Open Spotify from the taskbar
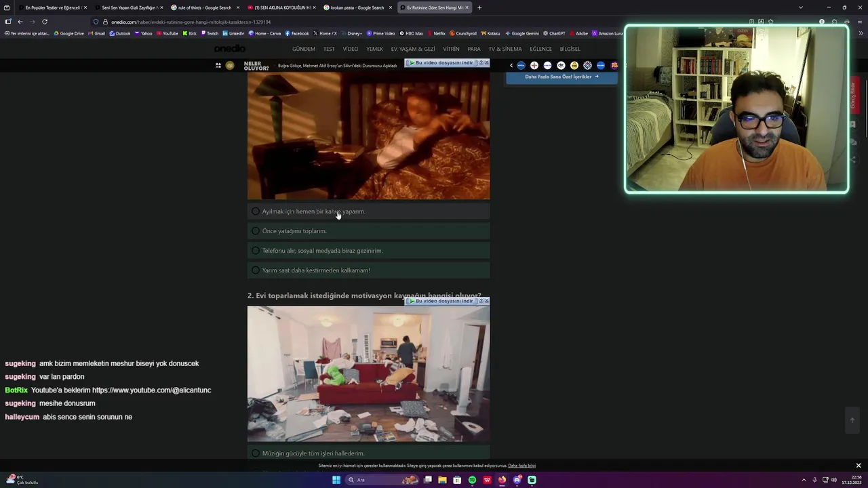The height and width of the screenshot is (488, 868). pyautogui.click(x=472, y=480)
